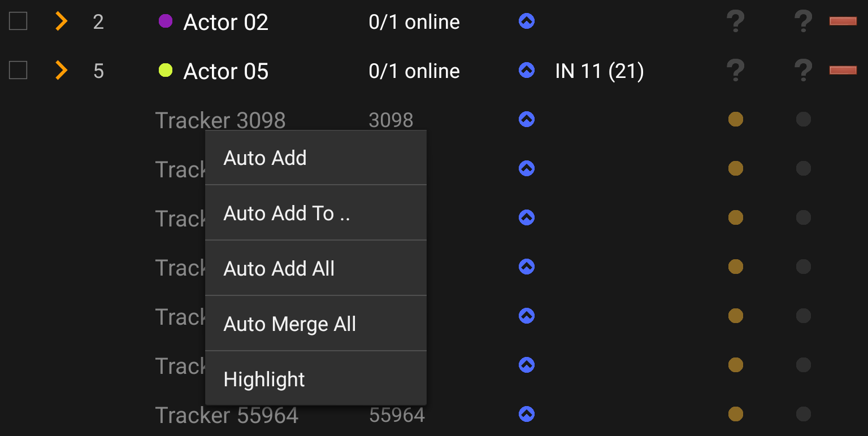Viewport: 868px width, 436px height.
Task: Click Highlight in the context menu
Action: [x=264, y=379]
